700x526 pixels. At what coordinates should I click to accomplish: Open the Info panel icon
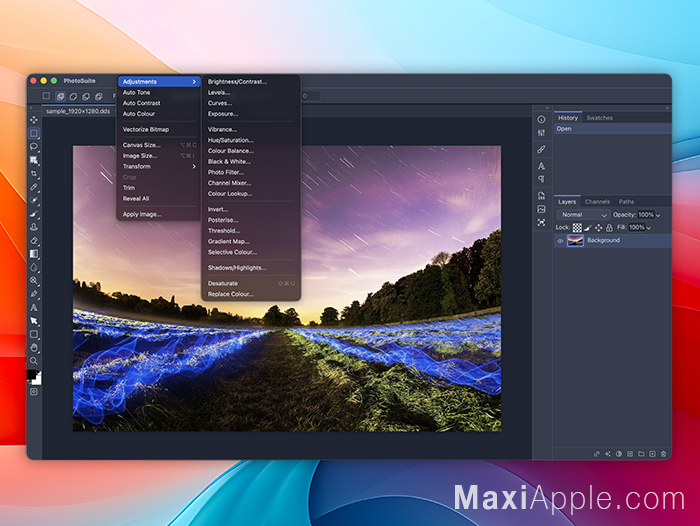542,119
